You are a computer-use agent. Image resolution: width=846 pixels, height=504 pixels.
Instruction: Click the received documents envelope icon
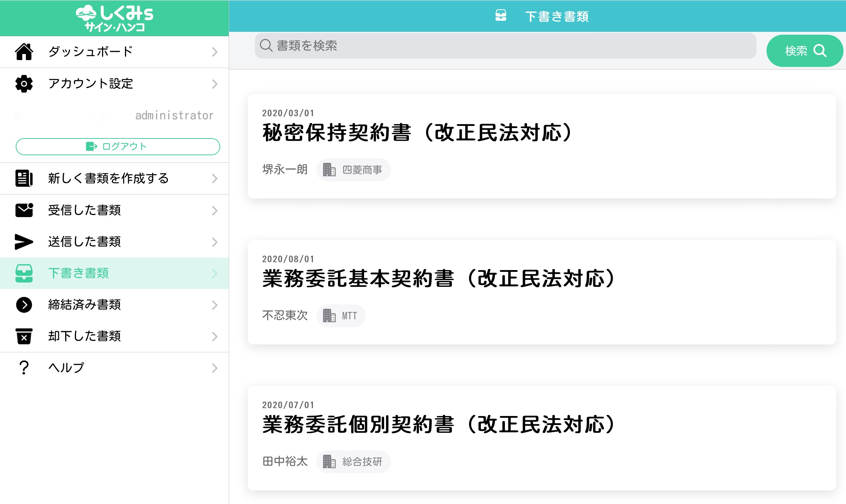(24, 210)
